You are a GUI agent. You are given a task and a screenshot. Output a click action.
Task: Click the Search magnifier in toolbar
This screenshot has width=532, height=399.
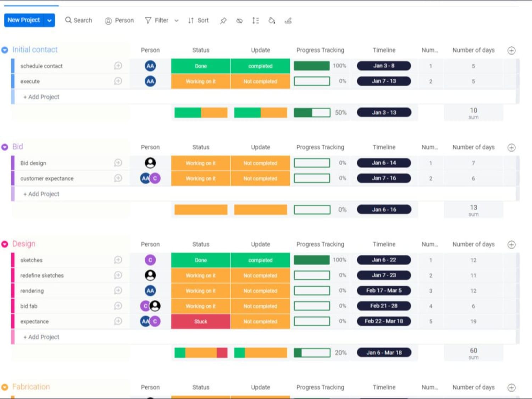[x=78, y=20]
